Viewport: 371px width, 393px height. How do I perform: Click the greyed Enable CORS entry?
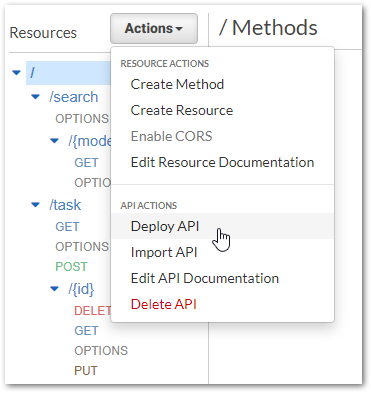(x=171, y=136)
